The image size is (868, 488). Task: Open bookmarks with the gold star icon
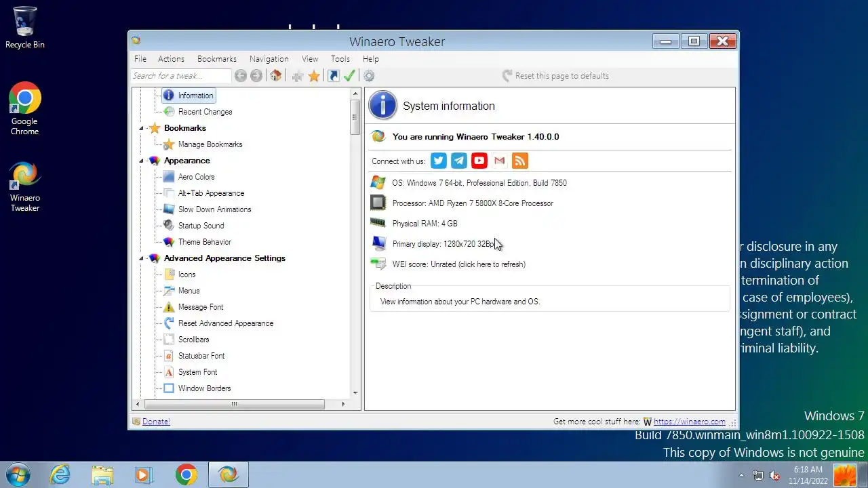pos(314,76)
